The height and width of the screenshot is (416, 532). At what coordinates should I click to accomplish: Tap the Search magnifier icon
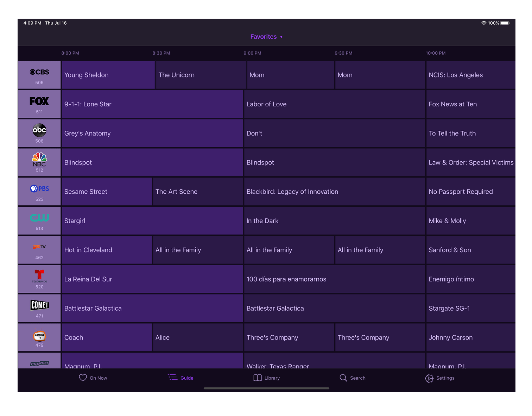[343, 378]
